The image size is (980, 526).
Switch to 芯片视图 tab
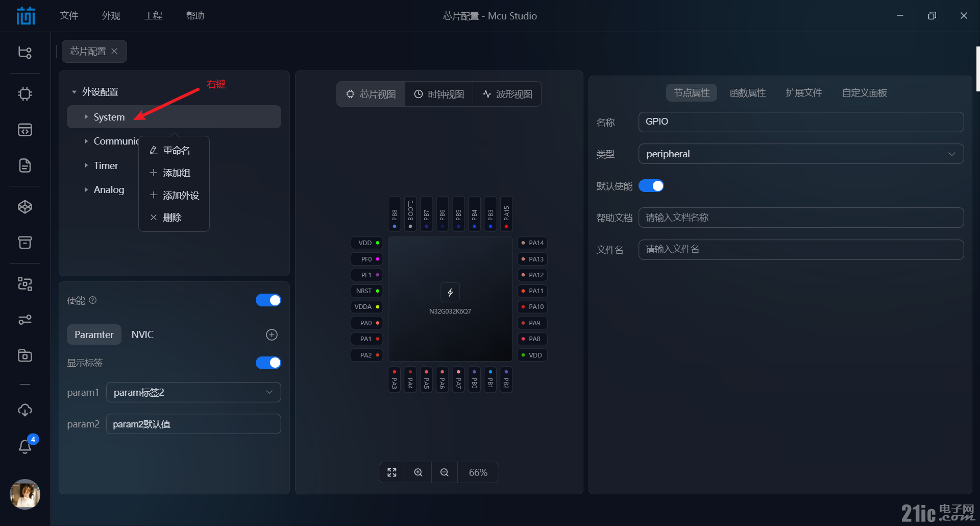(x=371, y=94)
